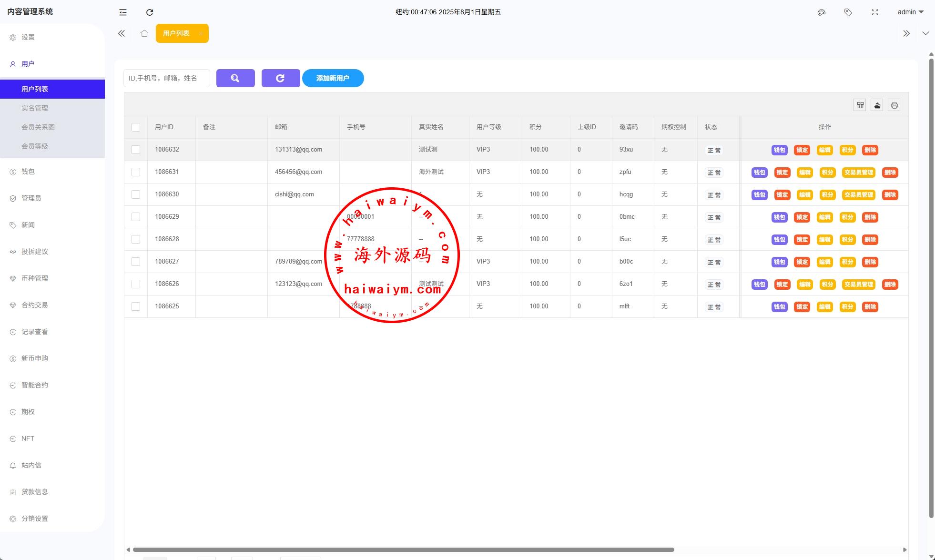Open the column filter grid icon
This screenshot has width=935, height=560.
(x=860, y=105)
